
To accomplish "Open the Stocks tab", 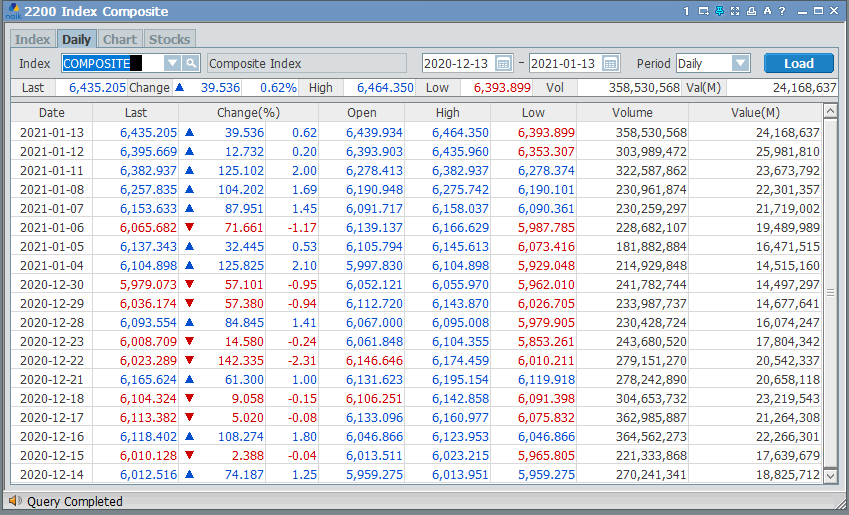I will point(169,39).
